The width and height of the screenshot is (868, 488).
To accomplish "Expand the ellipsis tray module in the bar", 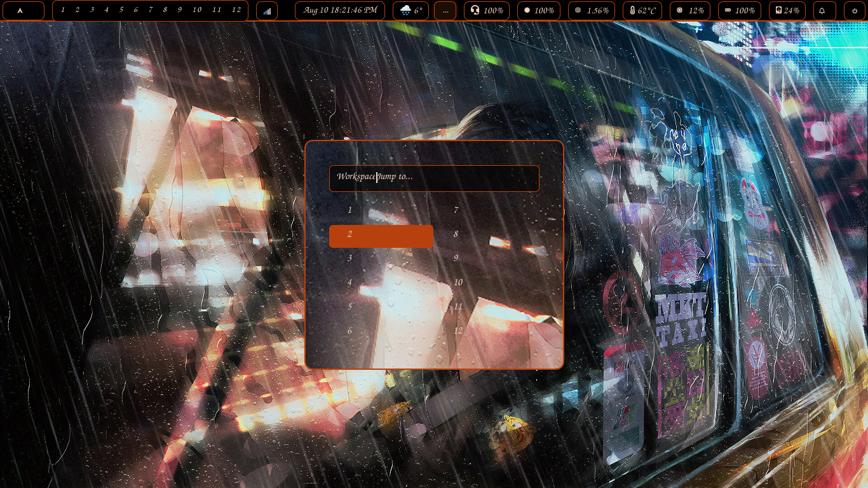I will tap(445, 11).
